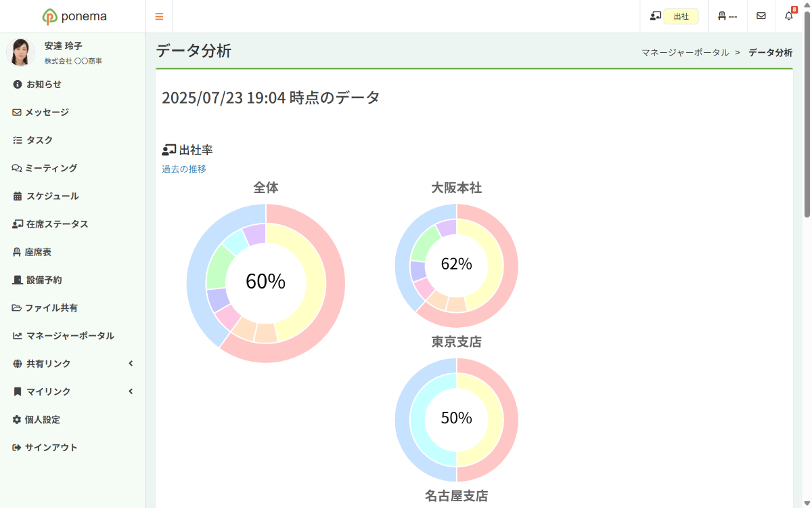Expand the マイリンク submenu chevron
Image resolution: width=812 pixels, height=508 pixels.
click(x=131, y=391)
